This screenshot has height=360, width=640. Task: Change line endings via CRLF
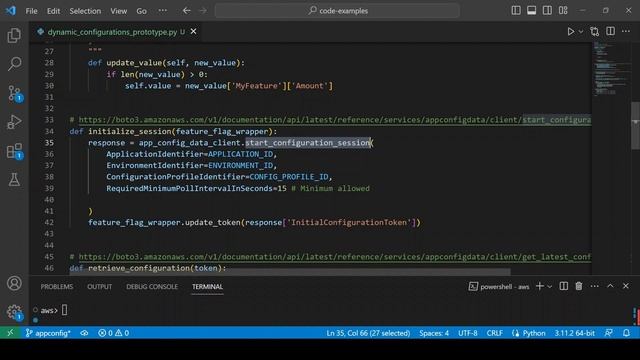(494, 333)
